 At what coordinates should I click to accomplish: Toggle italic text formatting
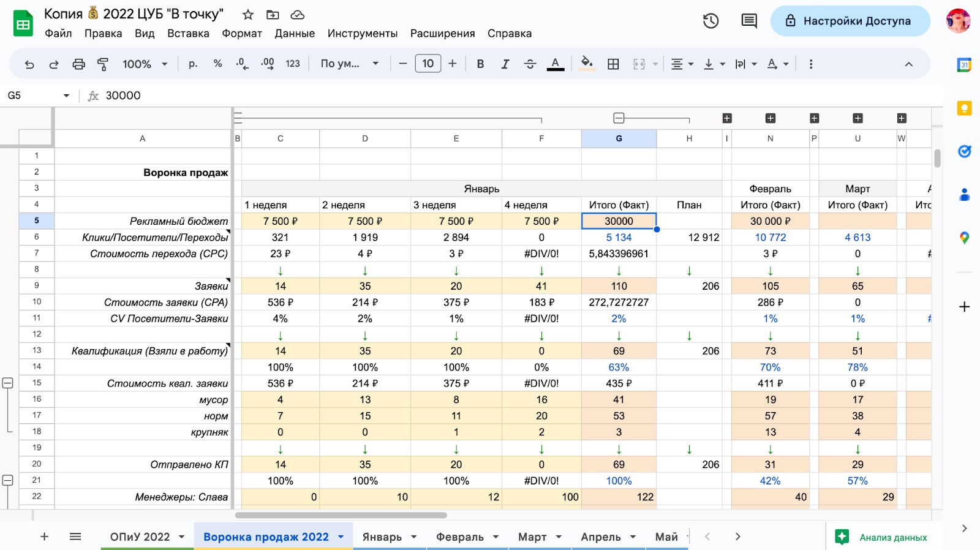pos(505,64)
